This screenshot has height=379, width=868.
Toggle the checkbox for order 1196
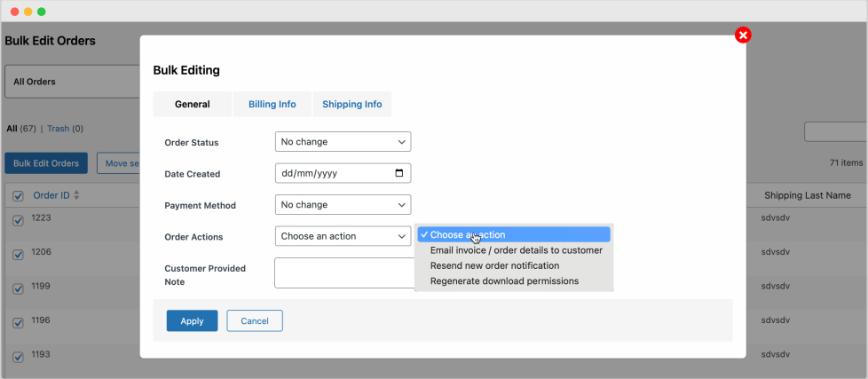[x=18, y=322]
